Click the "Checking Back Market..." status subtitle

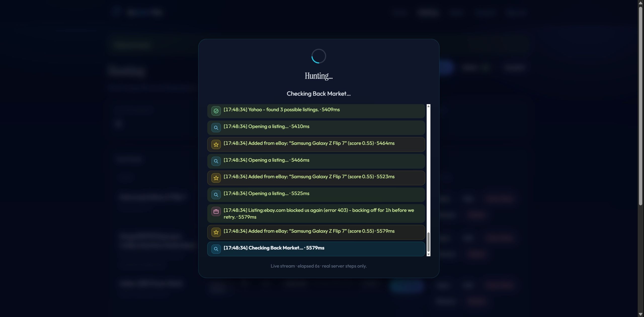click(x=318, y=94)
